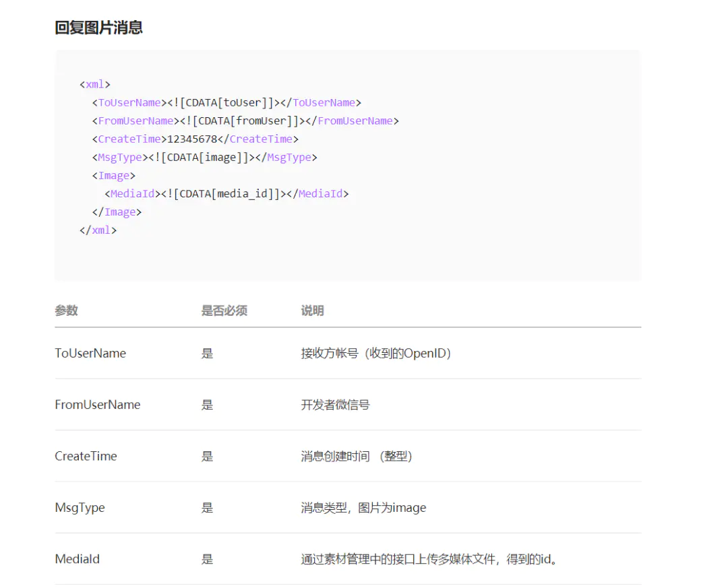The width and height of the screenshot is (728, 588).
Task: Click the FromUserName table cell
Action: 98,405
